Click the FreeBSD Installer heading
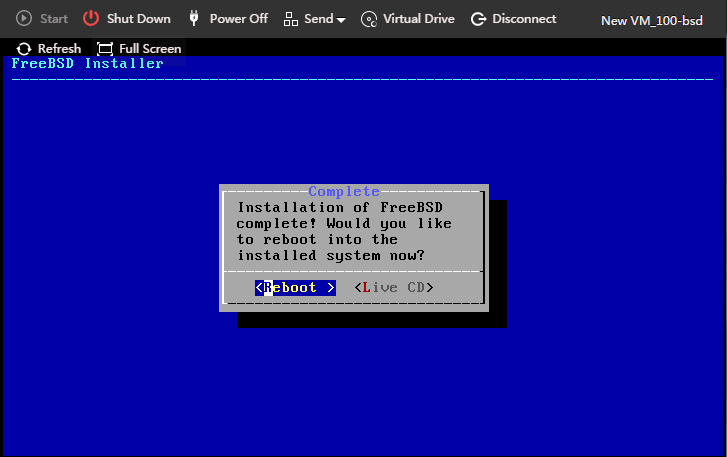Screen dimensions: 727x457 [87, 63]
